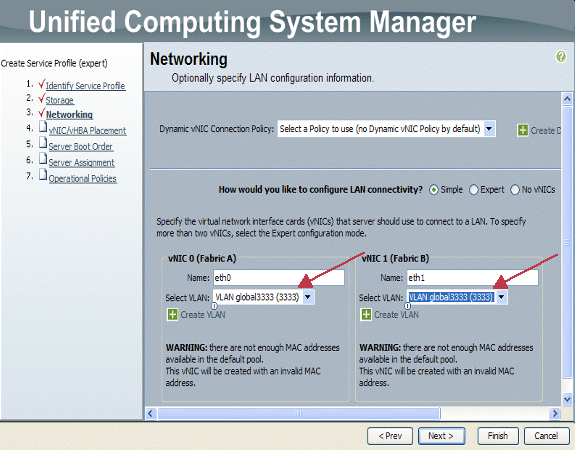This screenshot has width=575, height=450.
Task: Click the page icon next to vNIC/vHBA Placement
Action: click(43, 127)
